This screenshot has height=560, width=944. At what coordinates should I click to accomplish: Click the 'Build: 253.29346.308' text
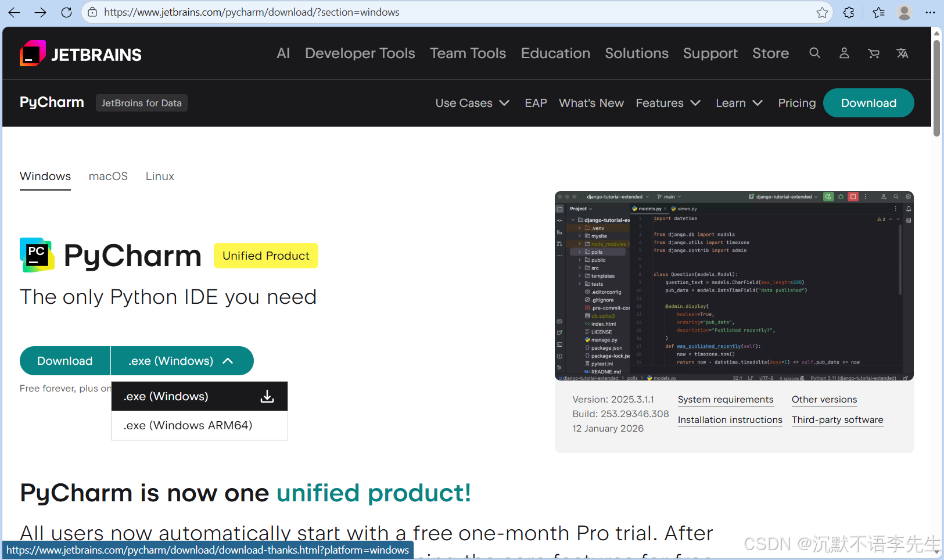[620, 414]
